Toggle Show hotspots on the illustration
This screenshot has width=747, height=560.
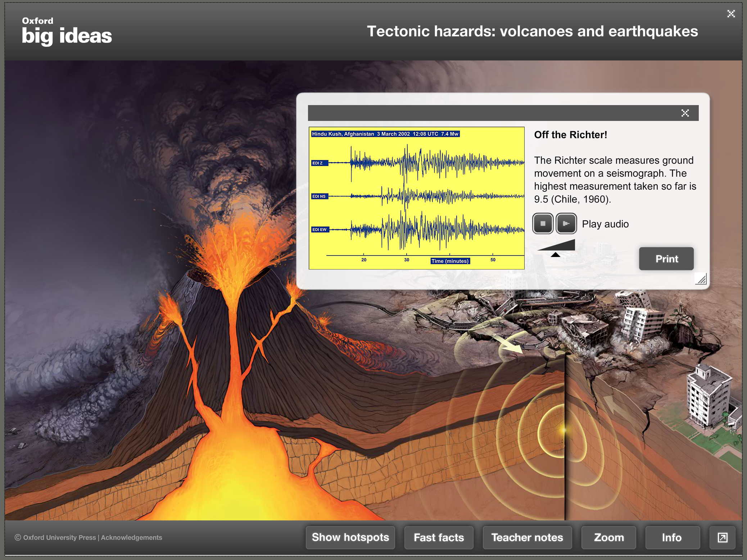350,537
